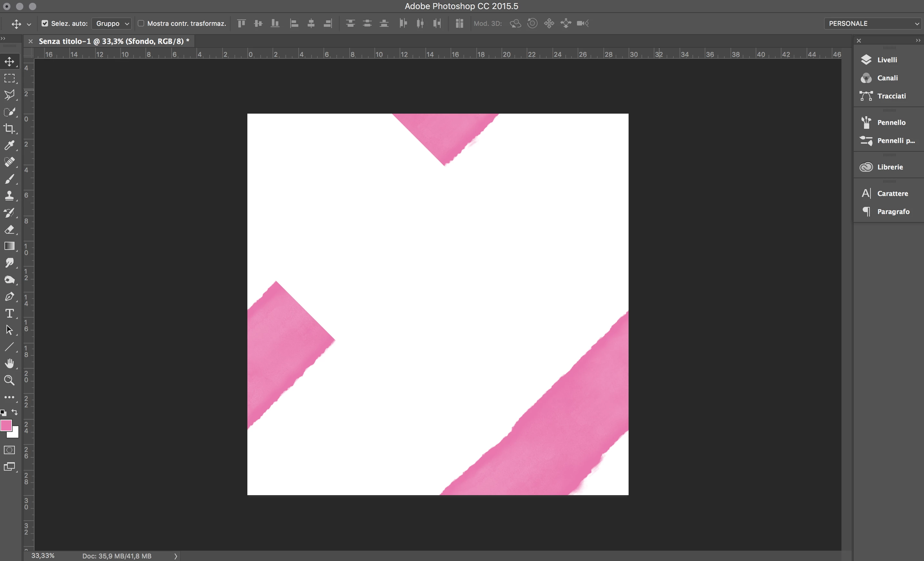The image size is (924, 561).
Task: Pick the Eyedropper tool
Action: [9, 145]
